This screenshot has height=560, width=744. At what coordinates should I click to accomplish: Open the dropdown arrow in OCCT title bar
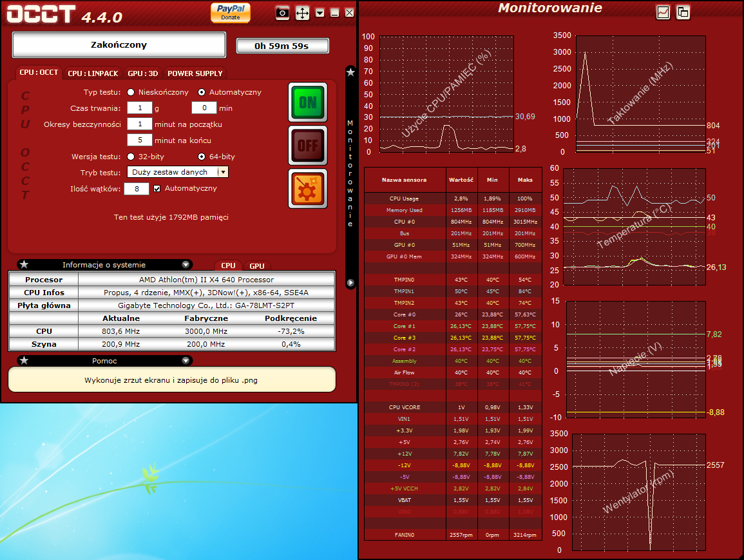click(320, 13)
